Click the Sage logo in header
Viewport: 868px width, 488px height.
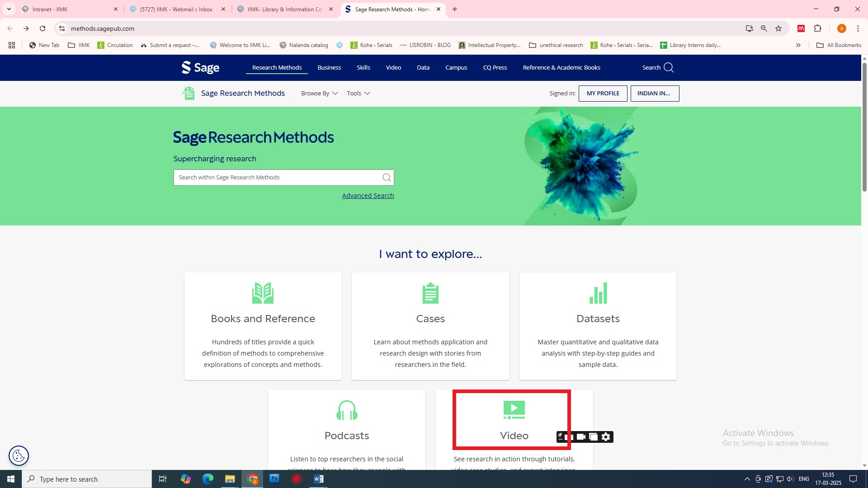(200, 68)
